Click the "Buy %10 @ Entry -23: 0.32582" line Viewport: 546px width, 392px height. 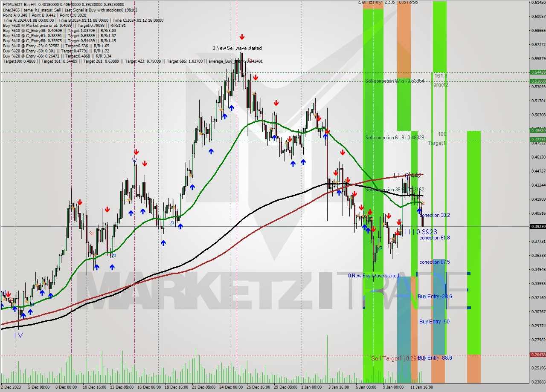(56, 46)
